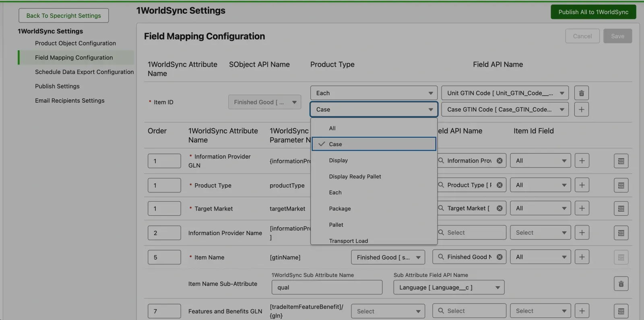This screenshot has width=644, height=320.
Task: Go to Email Recipients Settings
Action: (70, 101)
